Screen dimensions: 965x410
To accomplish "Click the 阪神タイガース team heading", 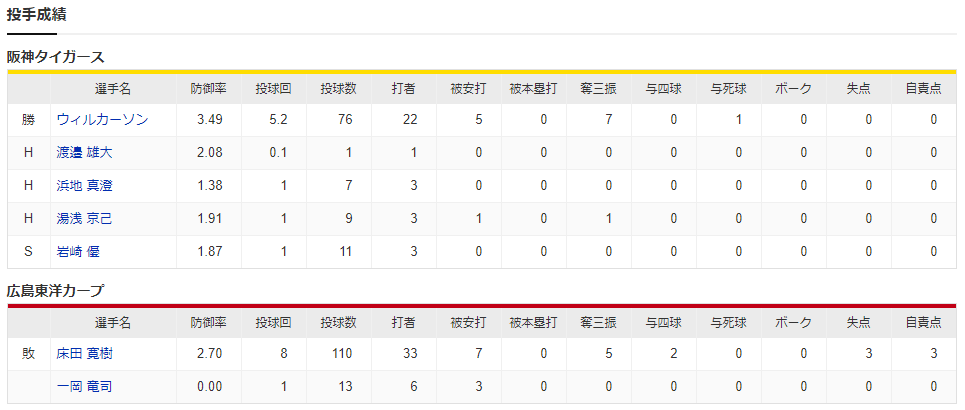I will tap(55, 57).
